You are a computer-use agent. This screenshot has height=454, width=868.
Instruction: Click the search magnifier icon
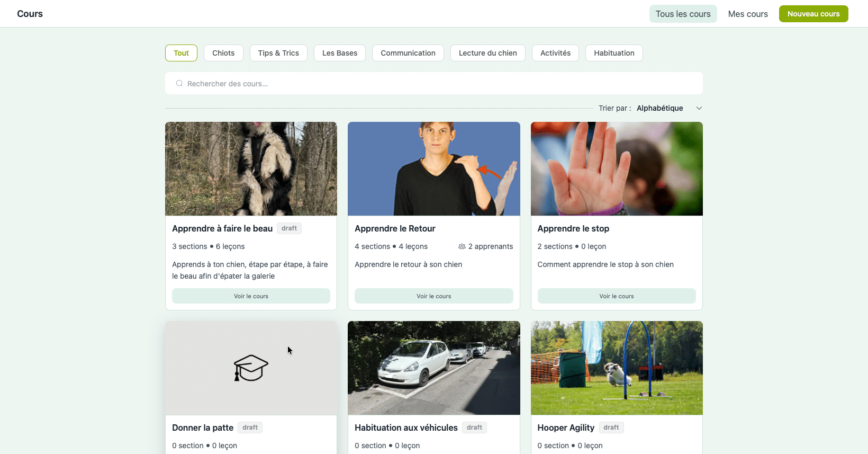pos(179,83)
